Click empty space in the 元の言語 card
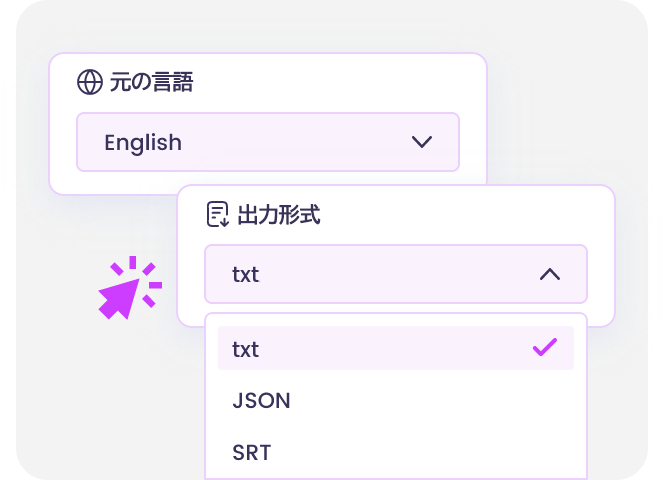This screenshot has width=664, height=480. click(x=350, y=82)
